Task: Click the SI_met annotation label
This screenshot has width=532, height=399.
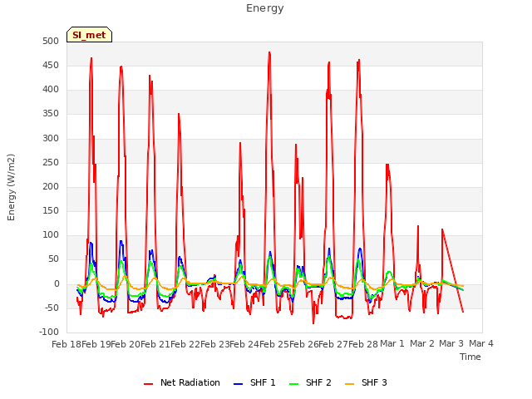Action: pos(89,35)
